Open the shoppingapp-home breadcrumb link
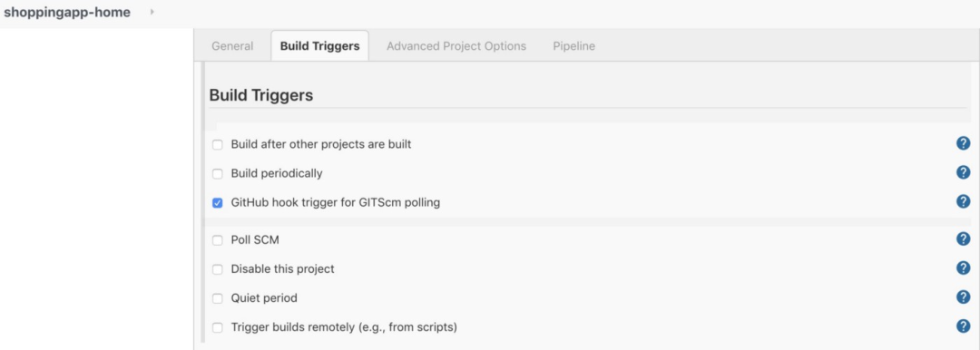Image resolution: width=980 pixels, height=350 pixels. pyautogui.click(x=67, y=13)
